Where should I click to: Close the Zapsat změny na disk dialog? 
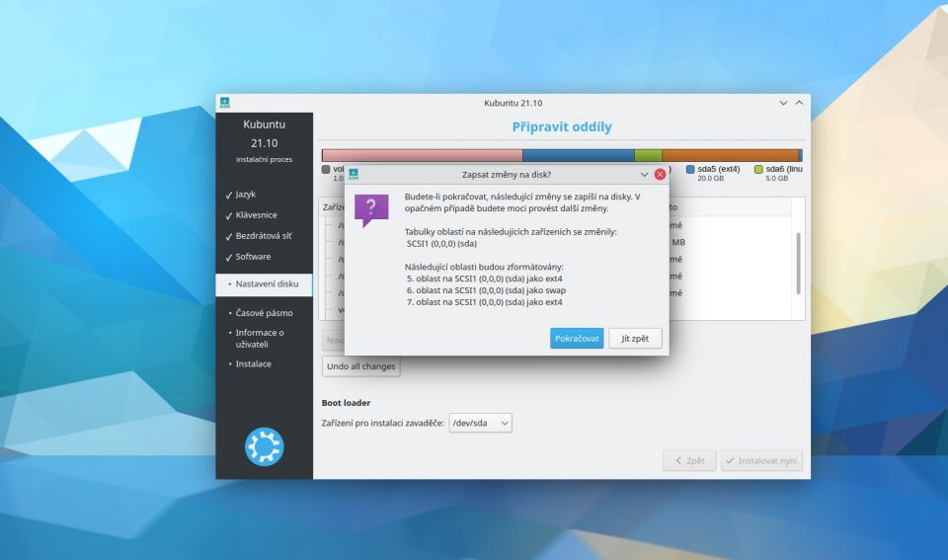click(660, 174)
